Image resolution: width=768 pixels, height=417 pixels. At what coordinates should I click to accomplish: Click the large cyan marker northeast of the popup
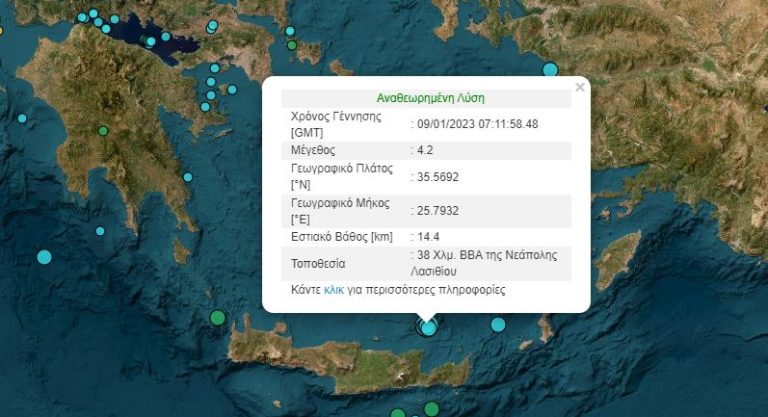550,69
